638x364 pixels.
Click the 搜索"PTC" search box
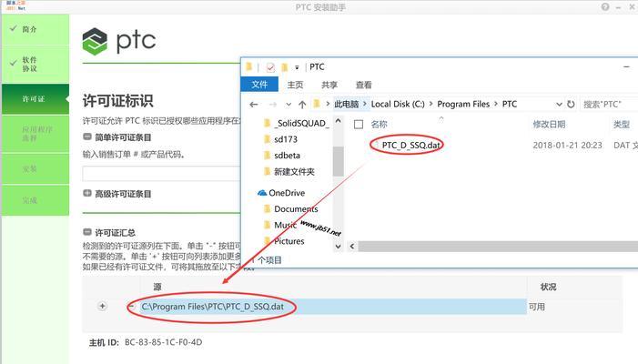609,104
